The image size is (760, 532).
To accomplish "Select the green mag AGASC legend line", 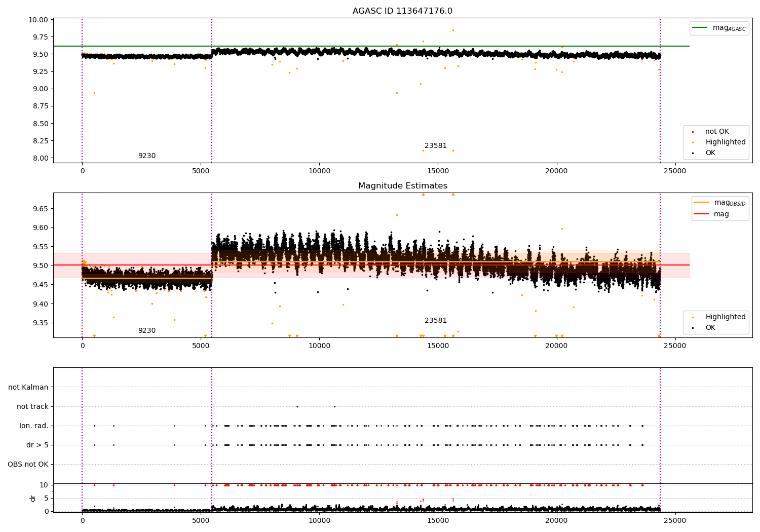I will tap(700, 28).
